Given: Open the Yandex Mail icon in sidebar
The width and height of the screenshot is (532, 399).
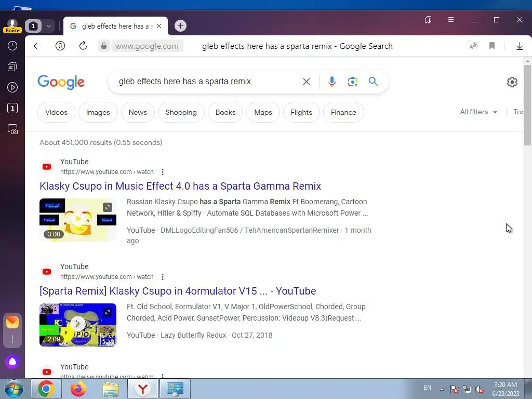Looking at the screenshot, I should click(12, 322).
